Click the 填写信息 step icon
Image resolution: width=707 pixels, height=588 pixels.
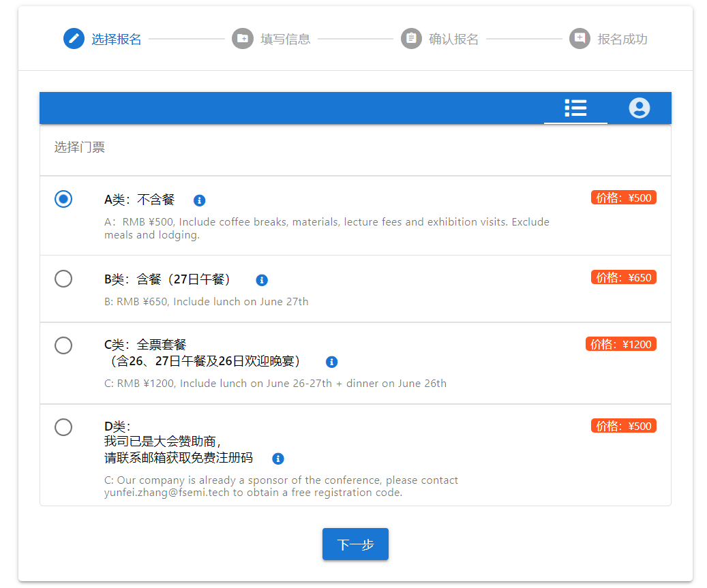243,38
